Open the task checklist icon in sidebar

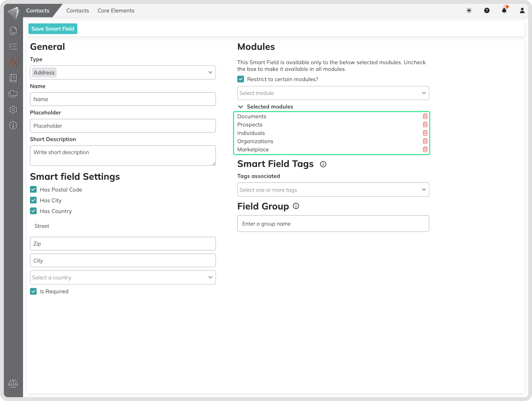pyautogui.click(x=13, y=46)
